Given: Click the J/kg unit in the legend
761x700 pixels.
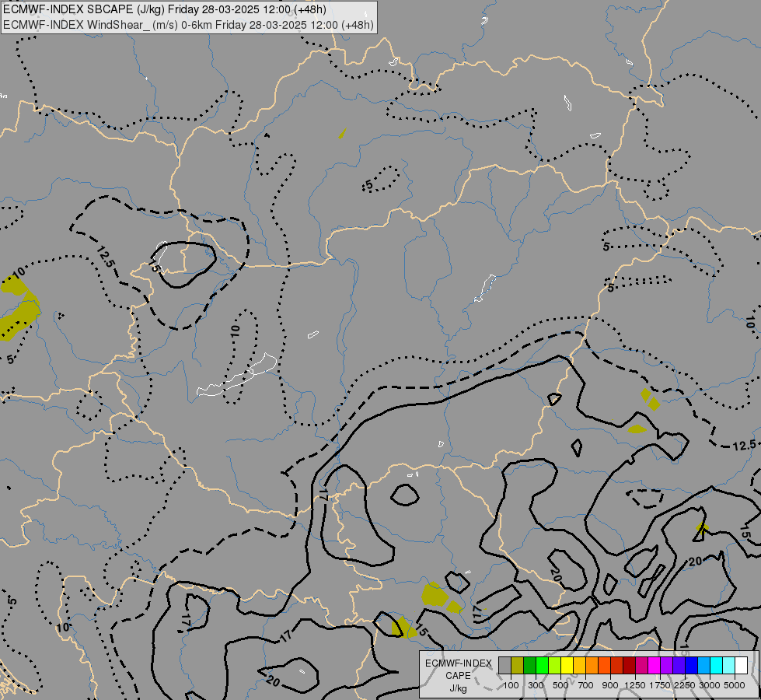Looking at the screenshot, I should pyautogui.click(x=458, y=688).
